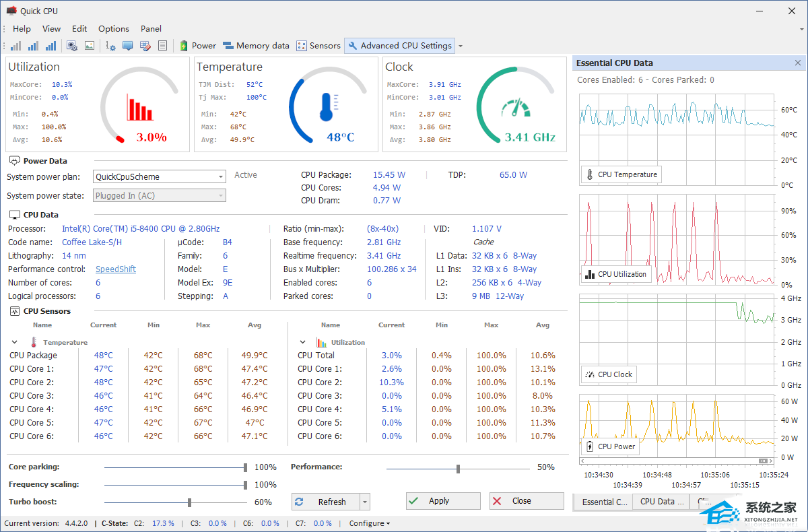Click the Turbo boost slider handle

(x=190, y=502)
